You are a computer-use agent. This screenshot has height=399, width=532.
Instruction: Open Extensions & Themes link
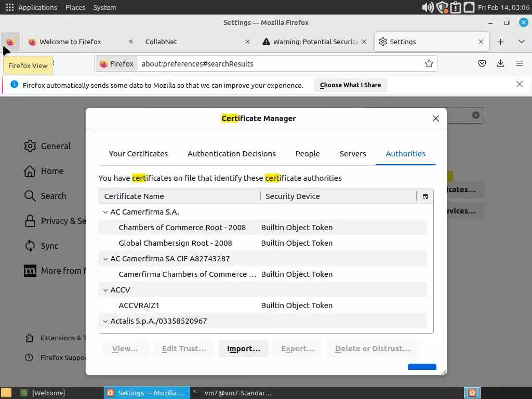pos(55,338)
